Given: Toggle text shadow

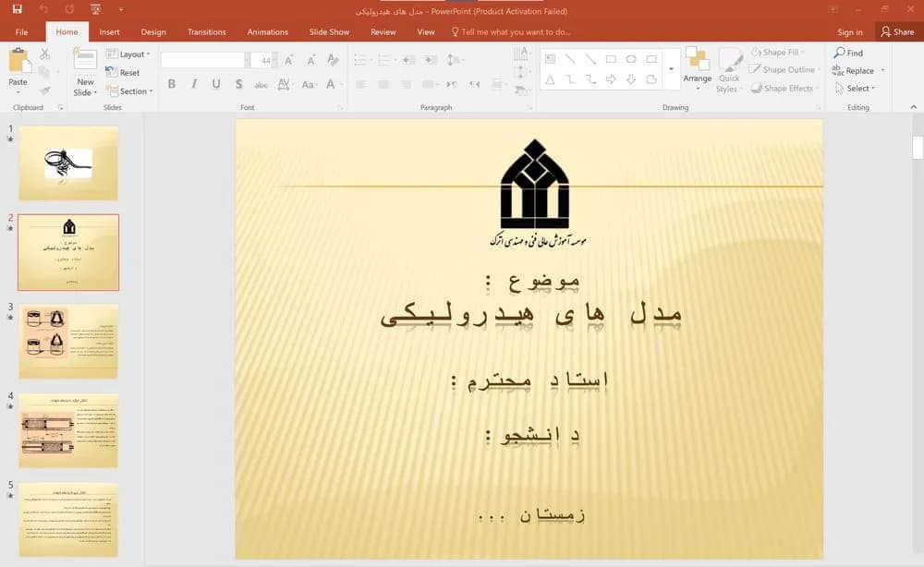Looking at the screenshot, I should 238,84.
